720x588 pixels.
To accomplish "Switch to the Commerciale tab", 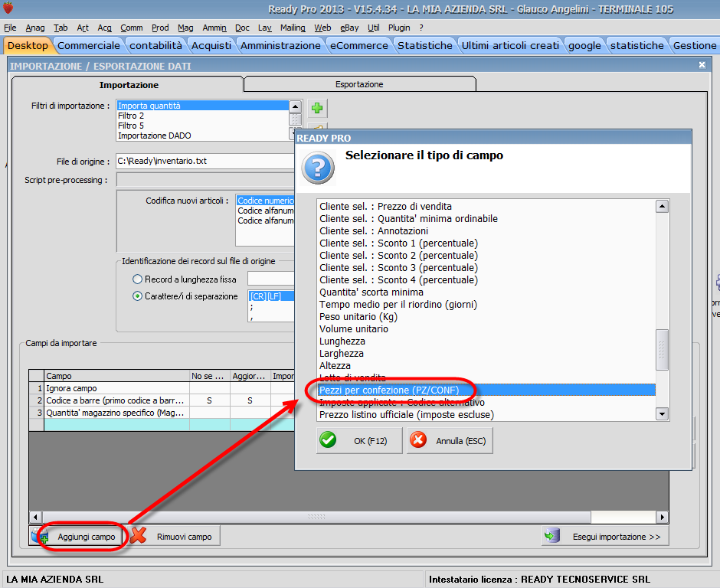I will (x=89, y=45).
